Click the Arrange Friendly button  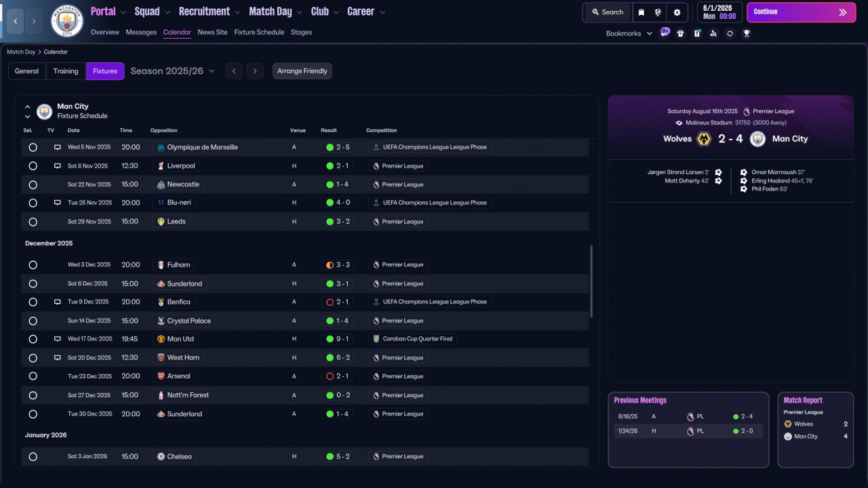tap(302, 71)
